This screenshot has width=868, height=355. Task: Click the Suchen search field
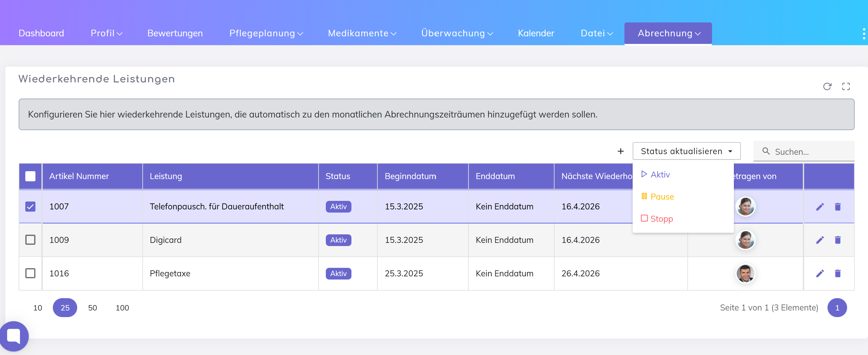(x=809, y=152)
